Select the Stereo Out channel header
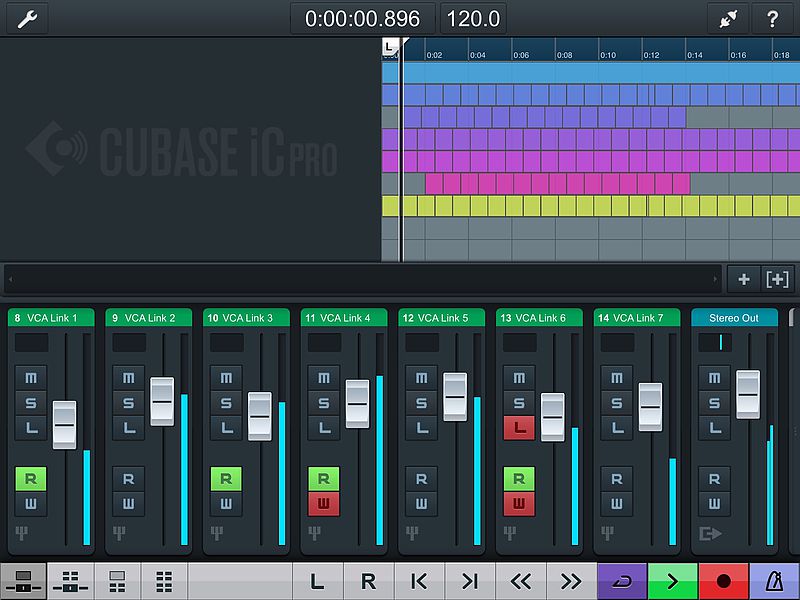The height and width of the screenshot is (600, 800). point(734,318)
